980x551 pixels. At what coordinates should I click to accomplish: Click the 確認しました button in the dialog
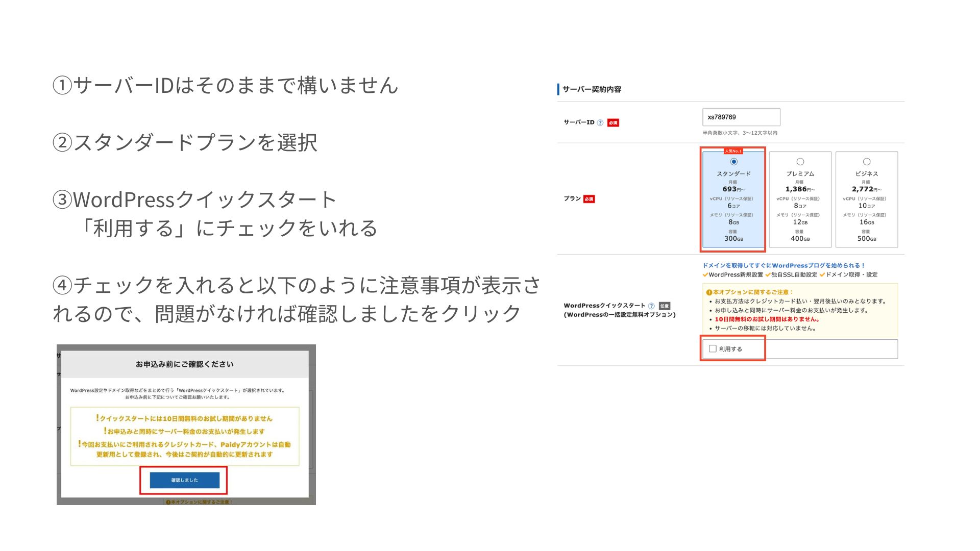tap(185, 480)
